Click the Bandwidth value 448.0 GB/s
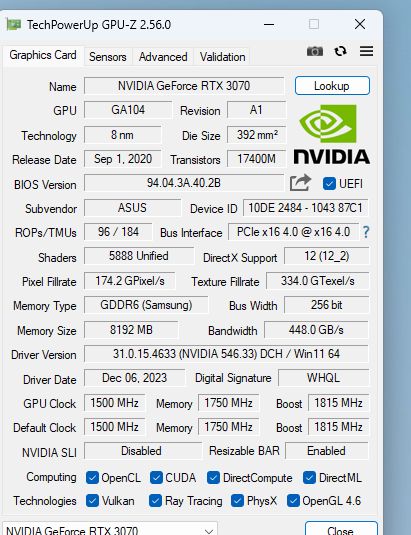411x535 pixels. (316, 330)
